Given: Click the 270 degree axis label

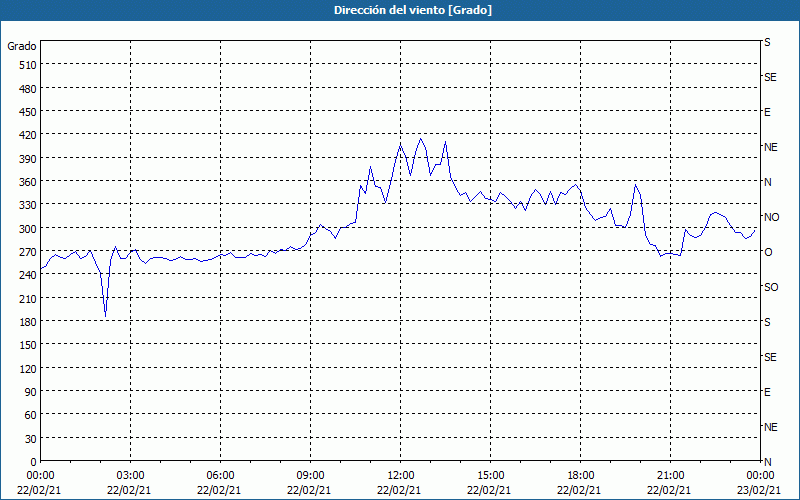Looking at the screenshot, I should point(28,252).
